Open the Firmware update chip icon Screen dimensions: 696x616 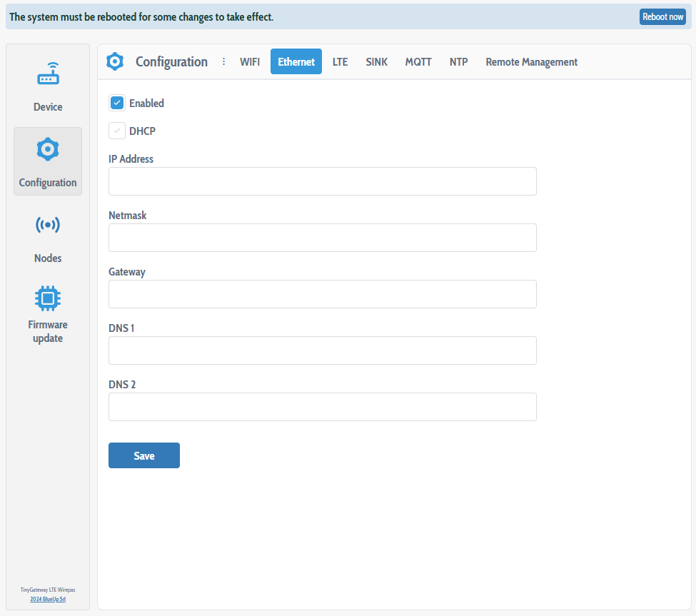coord(48,298)
